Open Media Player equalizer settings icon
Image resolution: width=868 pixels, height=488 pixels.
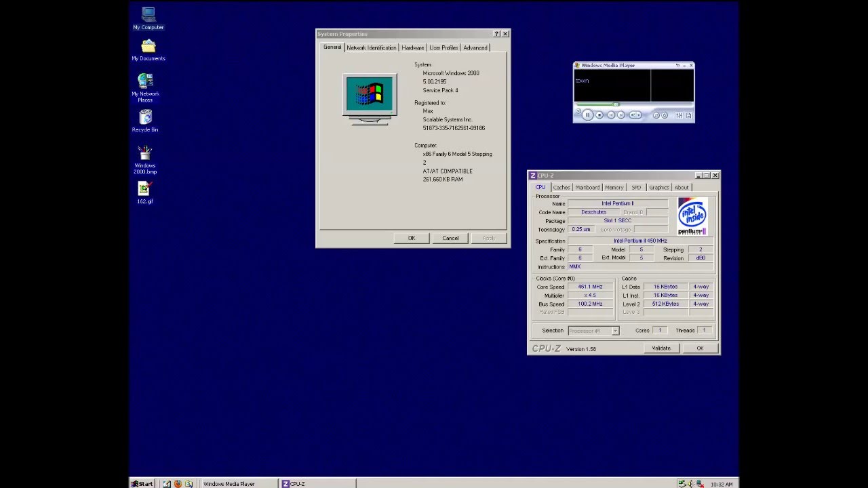(679, 115)
